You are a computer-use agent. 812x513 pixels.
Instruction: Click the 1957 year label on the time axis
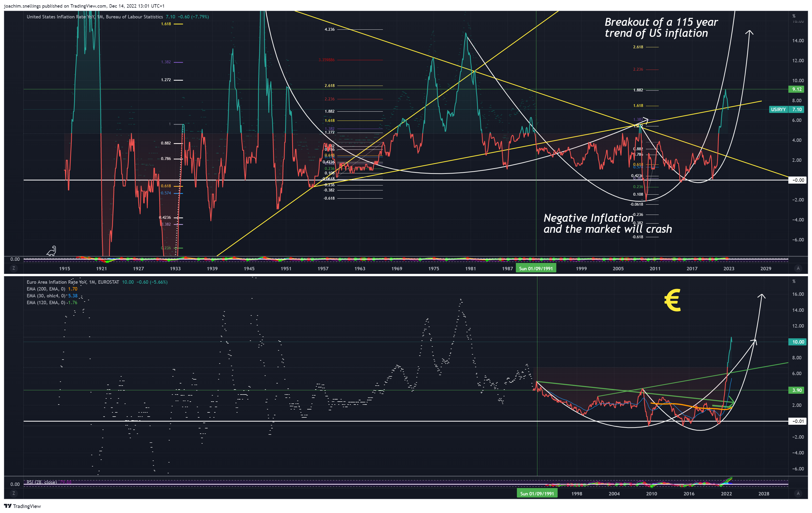click(x=323, y=268)
